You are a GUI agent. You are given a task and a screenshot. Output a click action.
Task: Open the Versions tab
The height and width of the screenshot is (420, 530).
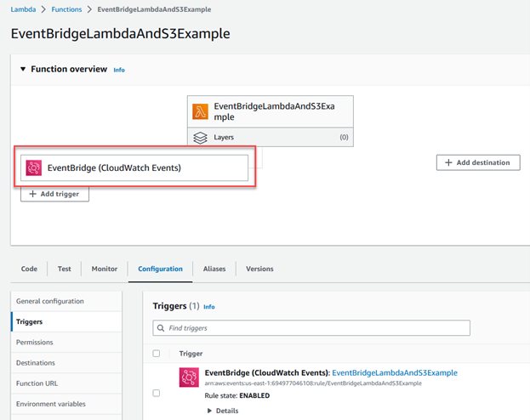259,269
